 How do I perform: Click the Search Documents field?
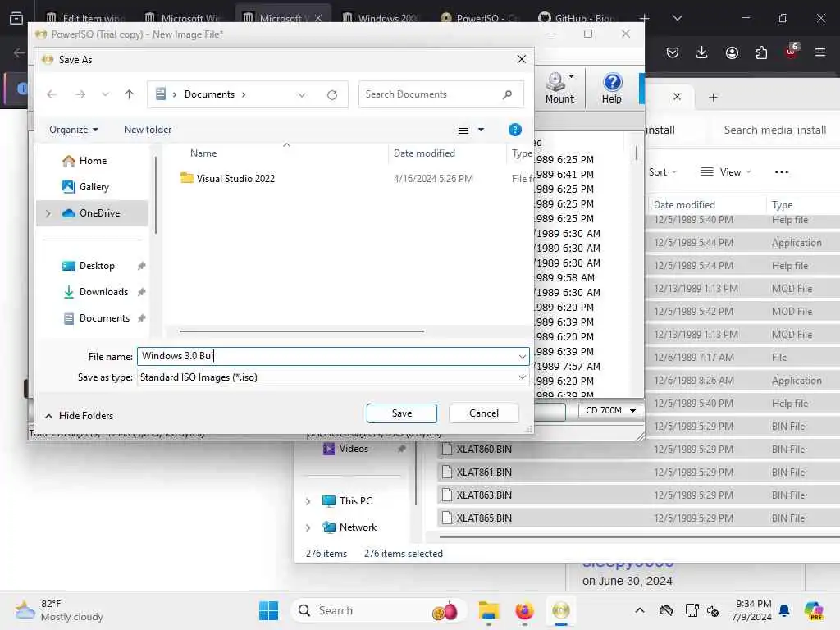[x=441, y=94]
